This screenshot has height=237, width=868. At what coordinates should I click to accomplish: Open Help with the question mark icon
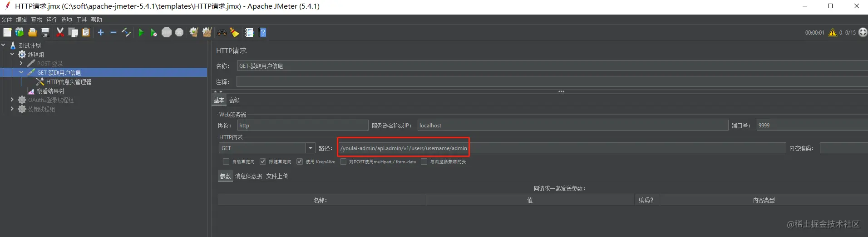coord(262,32)
